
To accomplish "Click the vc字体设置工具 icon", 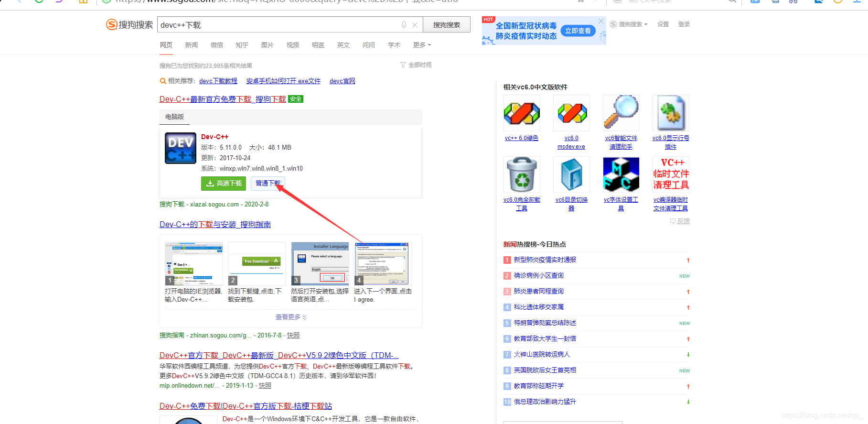I will [x=621, y=174].
